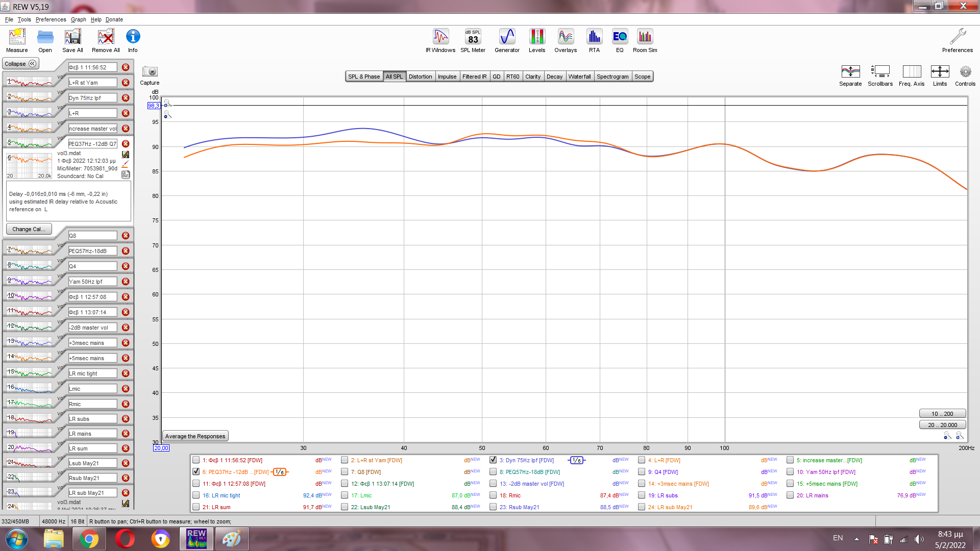Image resolution: width=980 pixels, height=551 pixels.
Task: Open Preferences wrench icon
Action: coord(958,40)
